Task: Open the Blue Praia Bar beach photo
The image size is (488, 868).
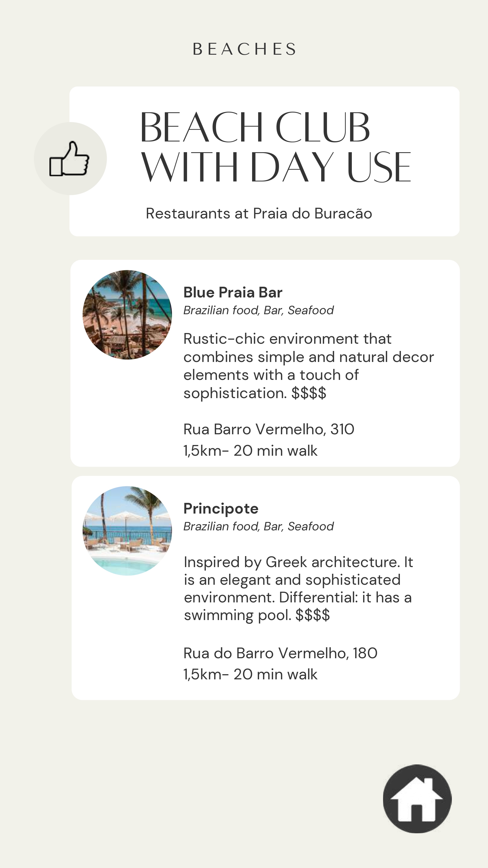Action: point(127,315)
